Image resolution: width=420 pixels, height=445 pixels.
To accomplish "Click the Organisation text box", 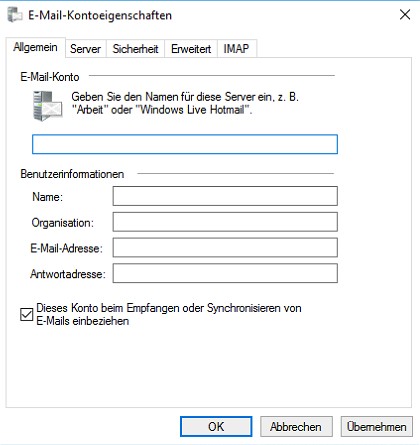I will 225,222.
